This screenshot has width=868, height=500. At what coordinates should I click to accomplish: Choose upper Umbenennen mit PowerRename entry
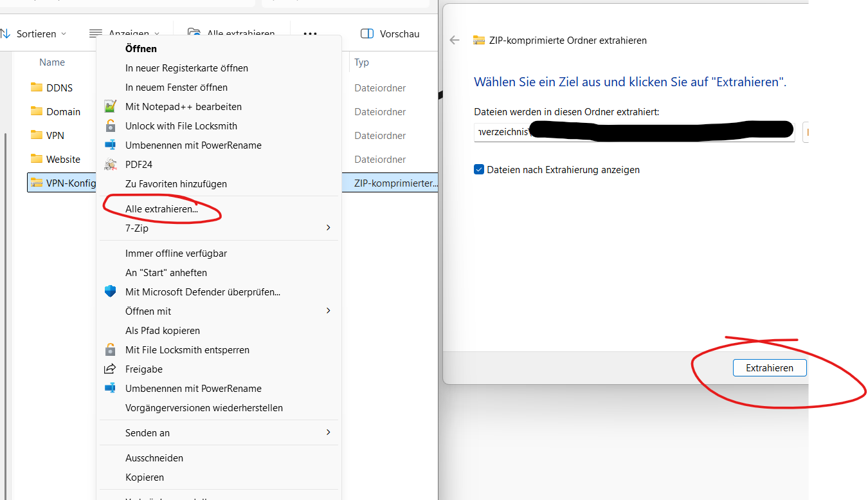click(219, 145)
